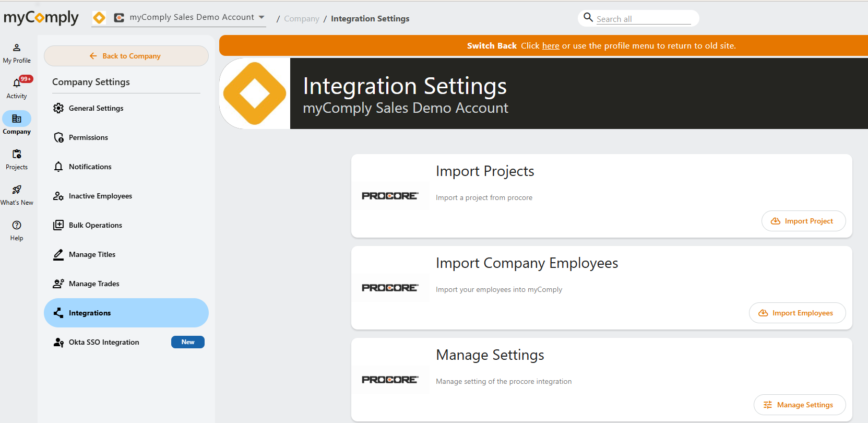Open What's New rocket icon
This screenshot has width=868, height=423.
point(17,190)
